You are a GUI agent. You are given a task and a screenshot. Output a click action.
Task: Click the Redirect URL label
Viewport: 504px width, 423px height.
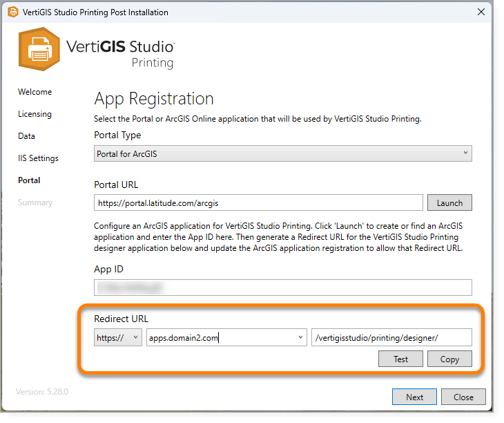click(x=122, y=319)
